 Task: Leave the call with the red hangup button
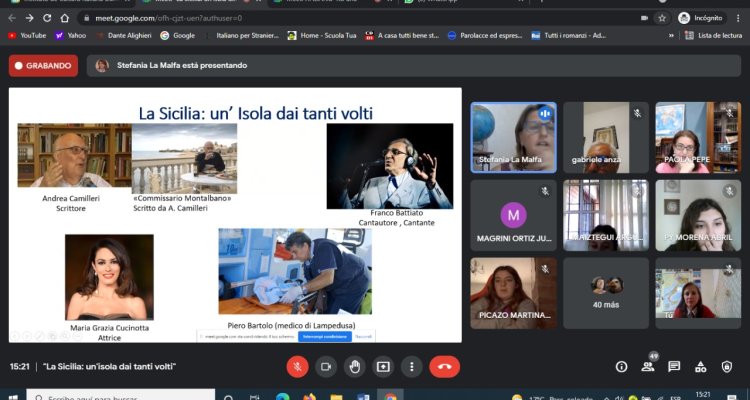[444, 367]
